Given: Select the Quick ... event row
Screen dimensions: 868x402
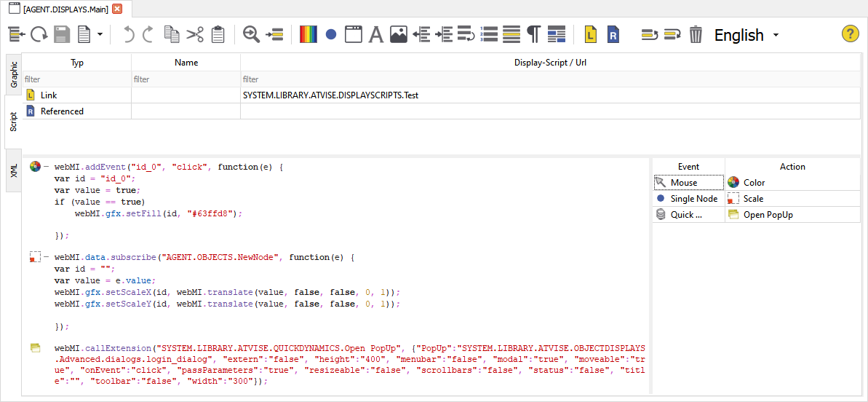Looking at the screenshot, I should 688,215.
